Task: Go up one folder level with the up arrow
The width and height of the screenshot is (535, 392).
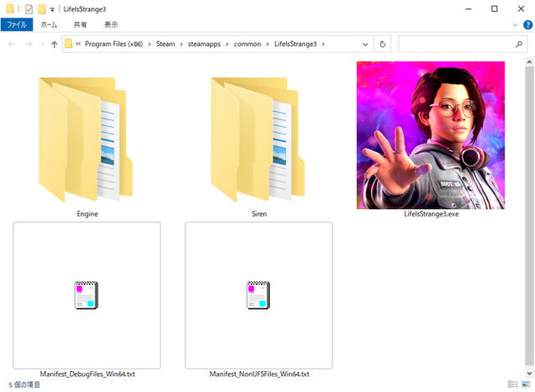Action: tap(53, 44)
